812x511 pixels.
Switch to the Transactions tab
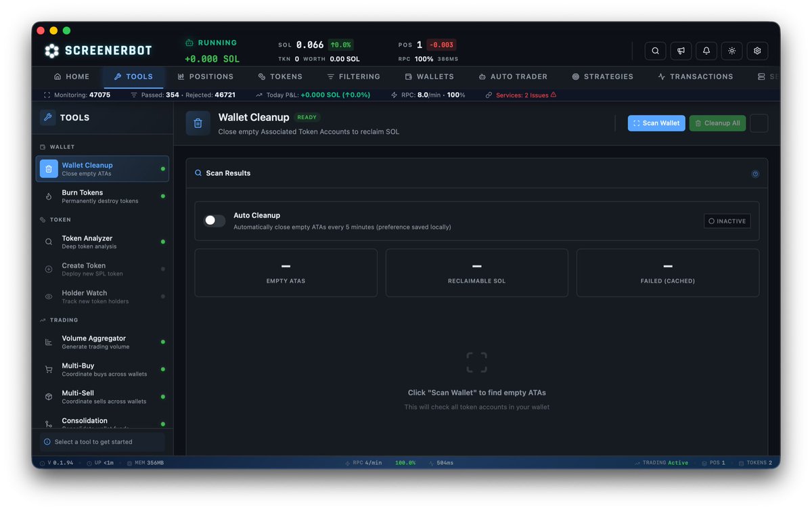[695, 77]
